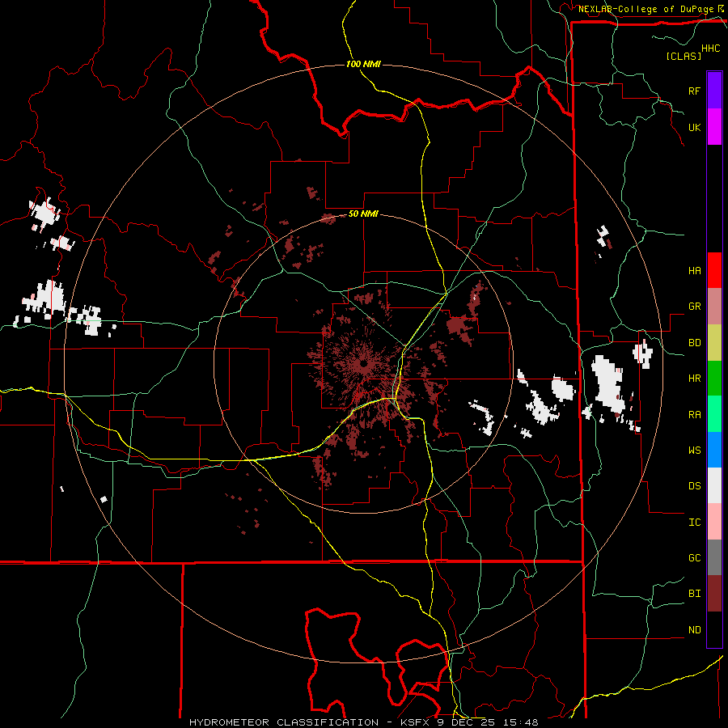Click the ND legend label

coord(694,629)
